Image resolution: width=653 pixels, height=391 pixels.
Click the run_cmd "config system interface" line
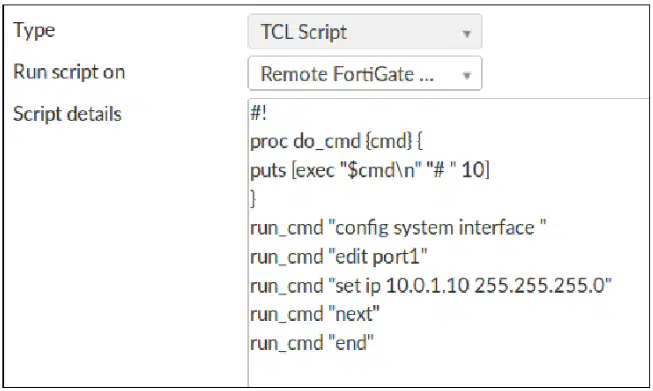coord(398,228)
